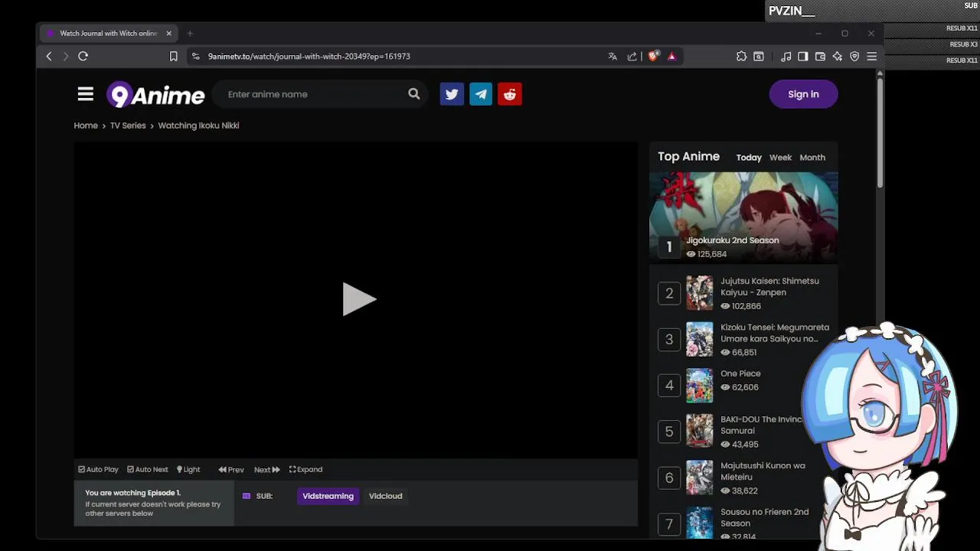Click the share link icon
This screenshot has width=980, height=551.
[x=632, y=56]
